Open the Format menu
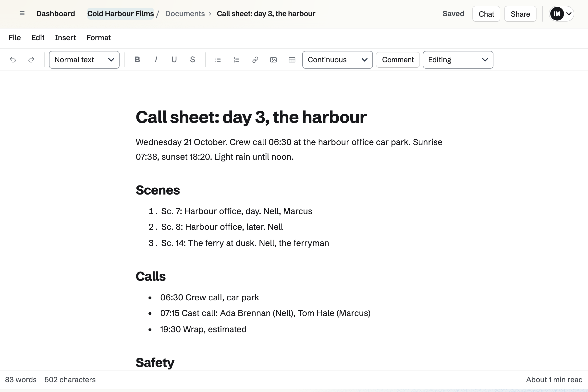Screen dimensions: 588x392 coord(98,38)
